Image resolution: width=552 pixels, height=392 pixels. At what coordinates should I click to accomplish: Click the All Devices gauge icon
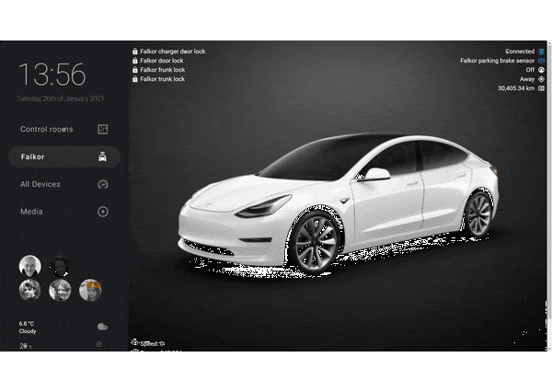point(103,184)
